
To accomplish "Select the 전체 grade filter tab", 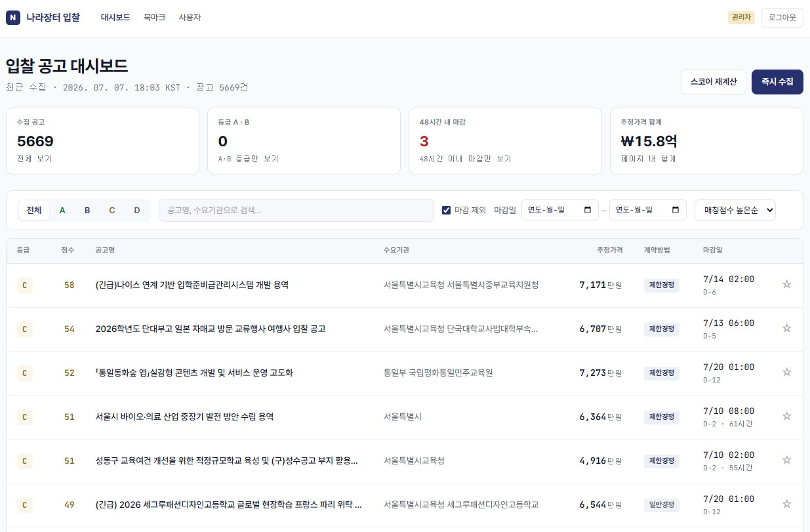I will 34,210.
